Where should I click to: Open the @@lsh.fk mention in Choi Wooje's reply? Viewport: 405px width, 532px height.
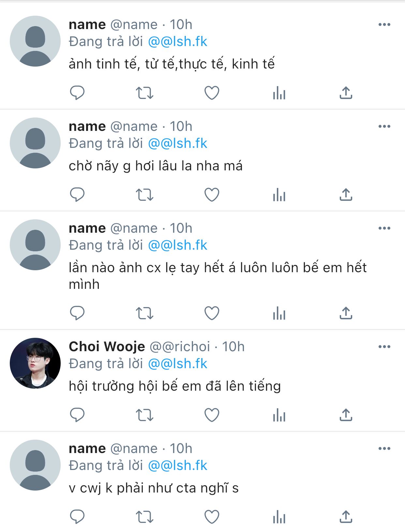click(x=178, y=364)
